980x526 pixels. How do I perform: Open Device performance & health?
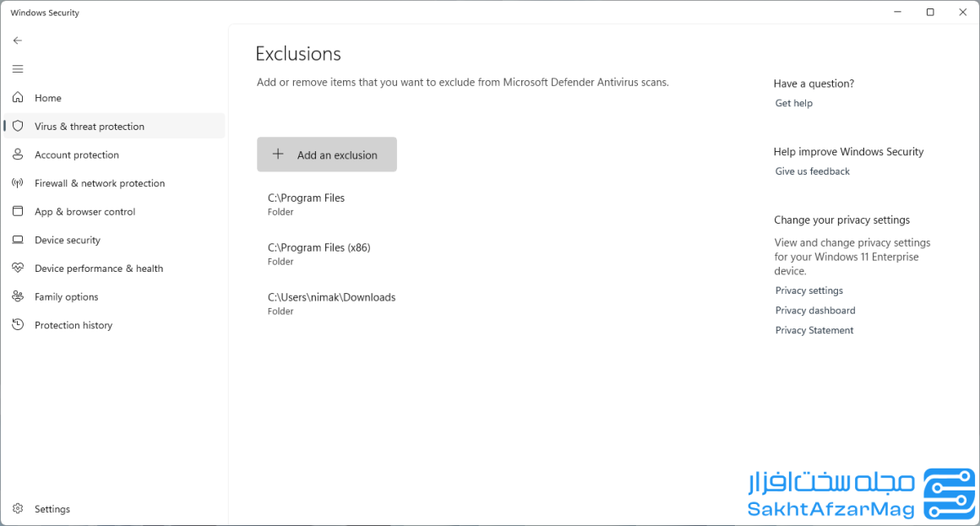tap(114, 268)
